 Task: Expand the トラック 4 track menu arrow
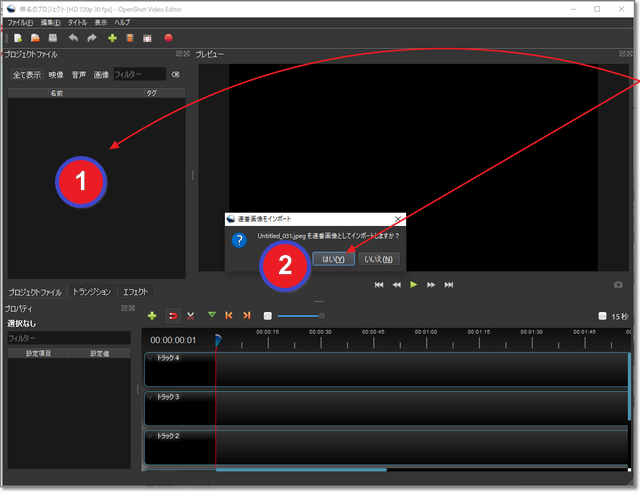pos(151,357)
